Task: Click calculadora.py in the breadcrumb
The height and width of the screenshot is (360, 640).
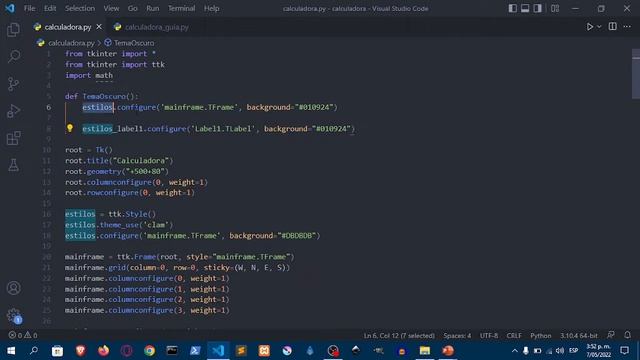Action: [71, 43]
